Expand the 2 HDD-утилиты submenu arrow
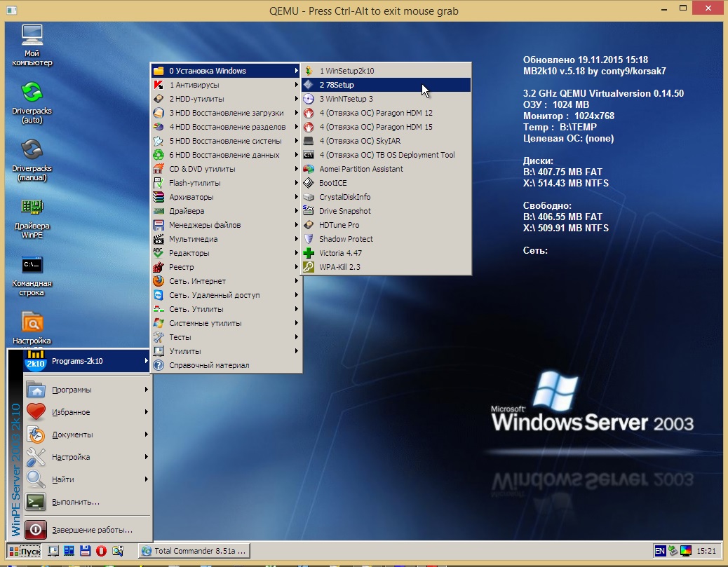The width and height of the screenshot is (728, 567). [x=296, y=99]
